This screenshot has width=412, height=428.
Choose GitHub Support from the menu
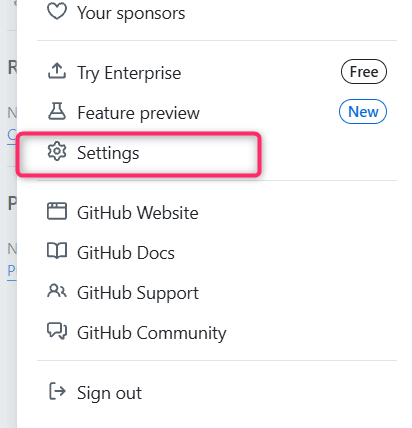click(x=217, y=293)
